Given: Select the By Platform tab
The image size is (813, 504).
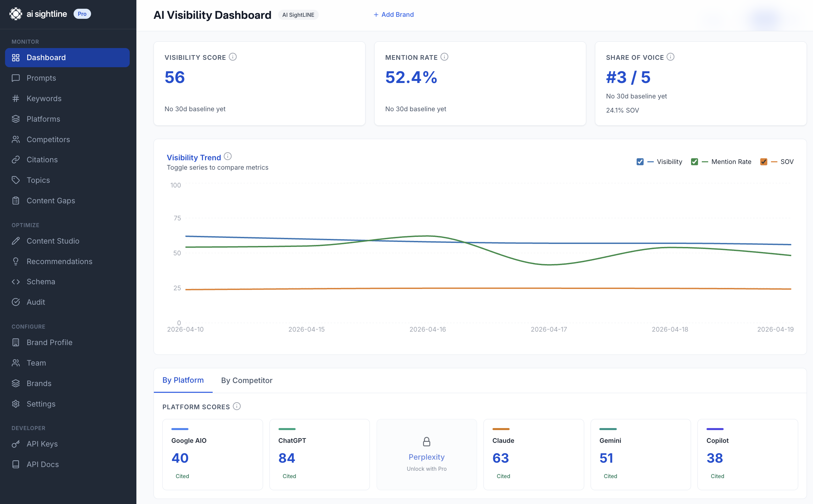Looking at the screenshot, I should click(x=183, y=380).
